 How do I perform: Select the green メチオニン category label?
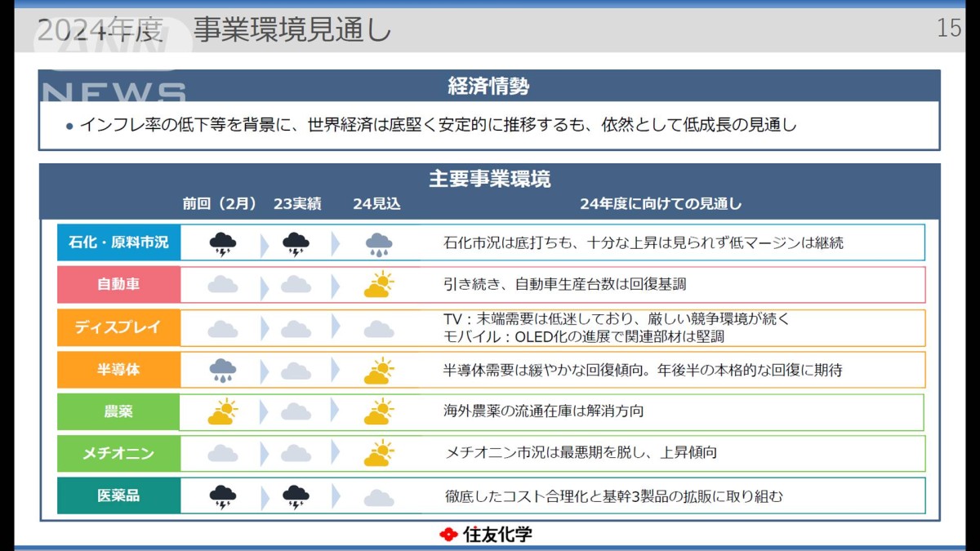tap(118, 453)
